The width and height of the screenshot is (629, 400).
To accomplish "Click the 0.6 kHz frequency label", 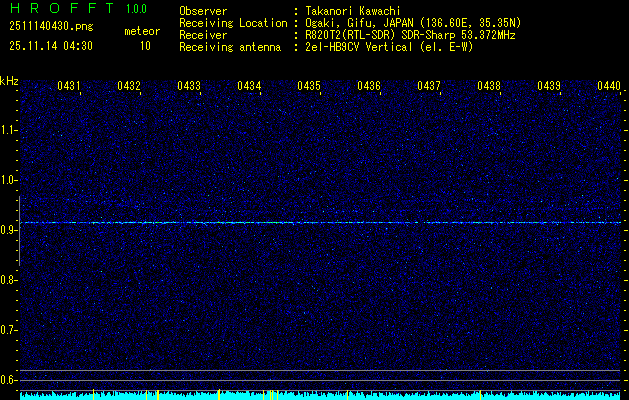I will pos(8,380).
